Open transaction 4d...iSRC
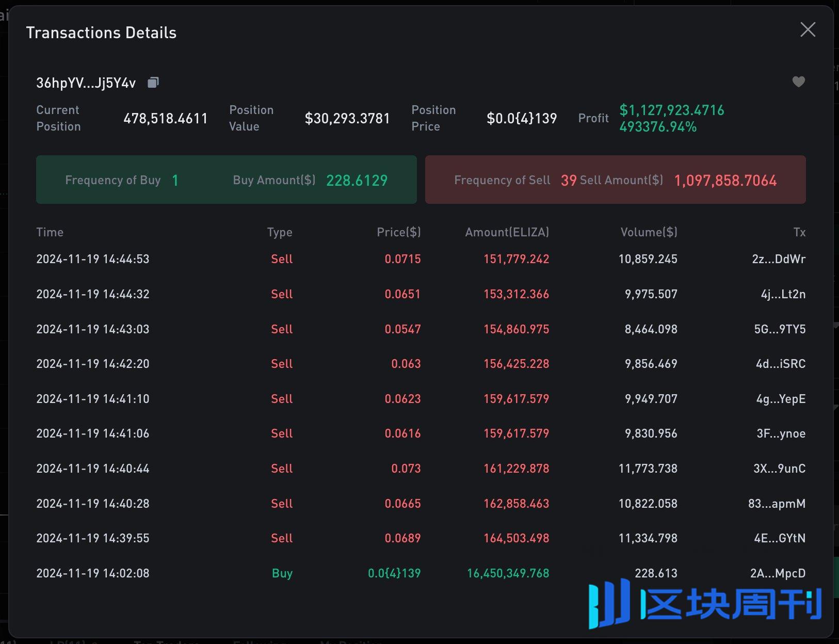839x644 pixels. tap(781, 364)
